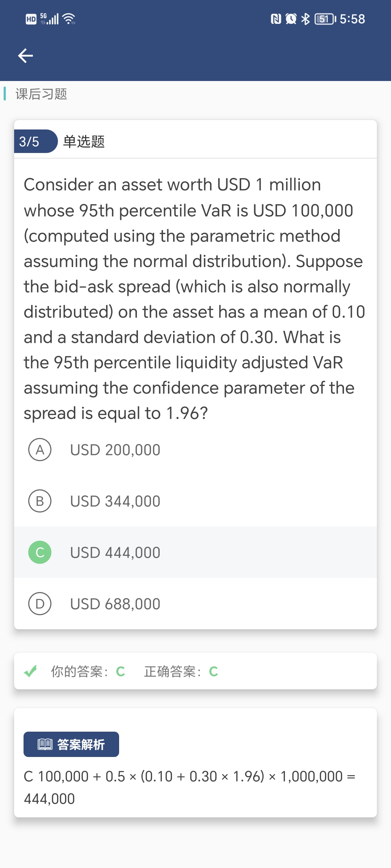Choose the USD 200,000 answer
This screenshot has height=868, width=391.
115,450
